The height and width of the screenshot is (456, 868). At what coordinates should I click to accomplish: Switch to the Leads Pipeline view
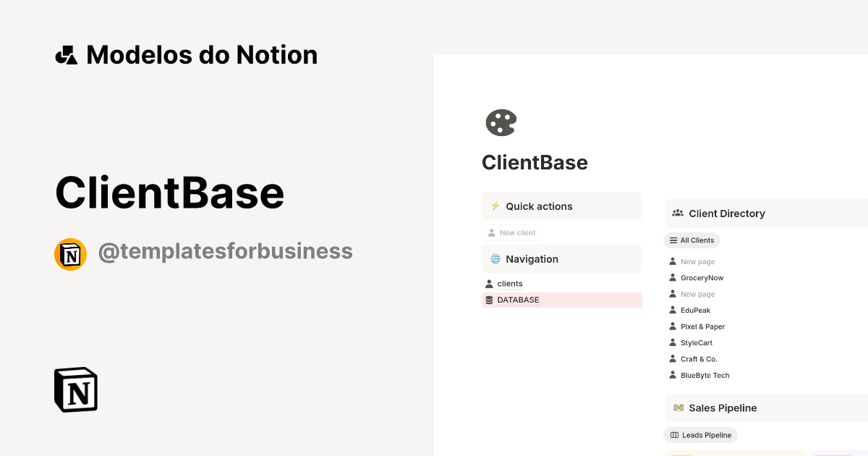click(700, 434)
